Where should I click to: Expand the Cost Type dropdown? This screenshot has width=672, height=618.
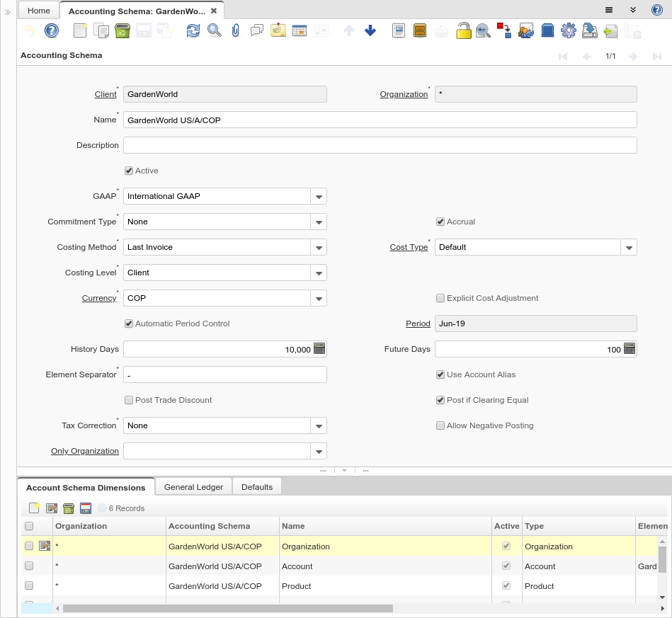(x=629, y=247)
